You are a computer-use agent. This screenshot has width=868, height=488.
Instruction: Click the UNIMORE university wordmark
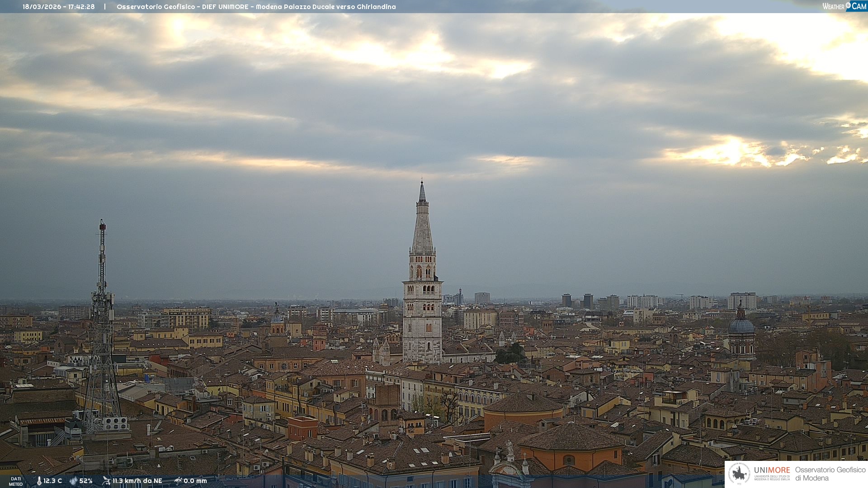(x=772, y=470)
